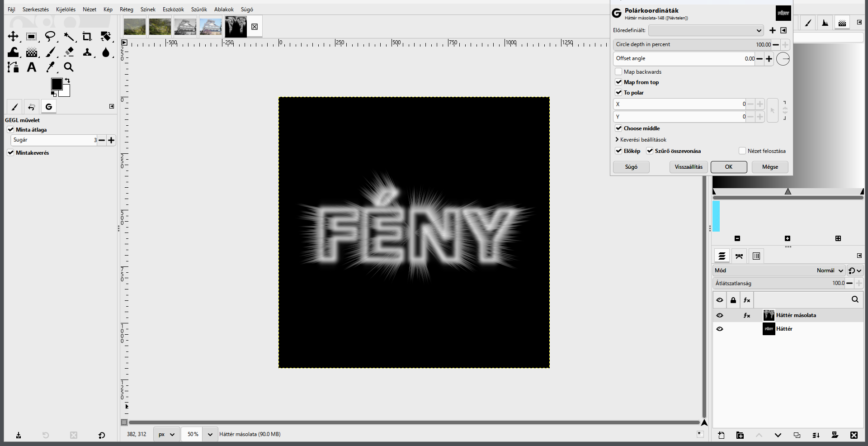Viewport: 868px width, 446px height.
Task: Select the Paintbrush tool
Action: (x=50, y=52)
